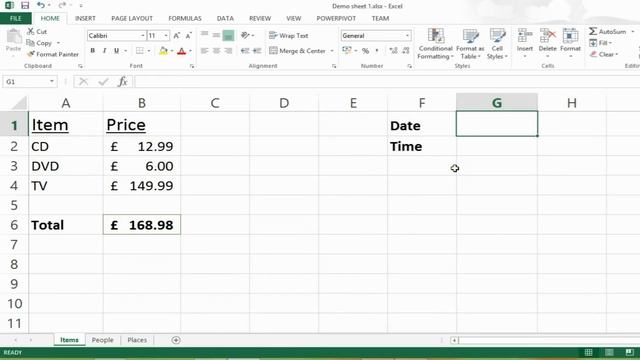640x360 pixels.
Task: Open the Calibri font name dropdown
Action: (142, 36)
